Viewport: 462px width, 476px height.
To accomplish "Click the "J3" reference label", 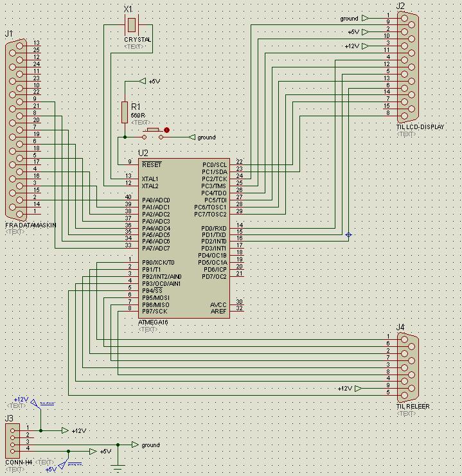I will tap(9, 418).
